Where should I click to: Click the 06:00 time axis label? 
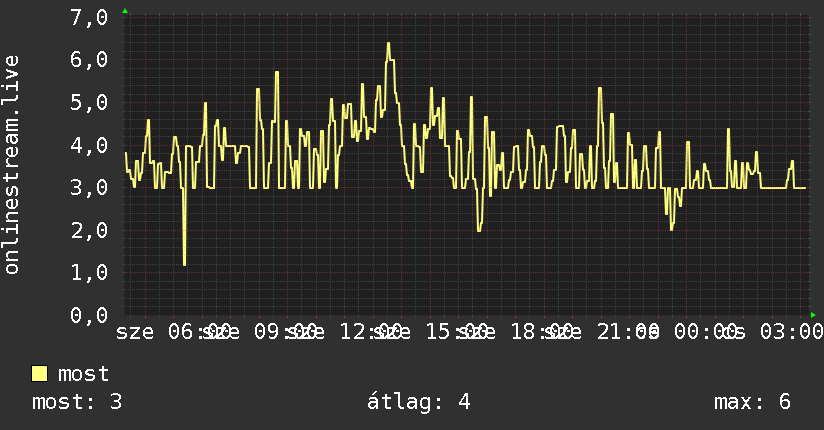click(199, 332)
